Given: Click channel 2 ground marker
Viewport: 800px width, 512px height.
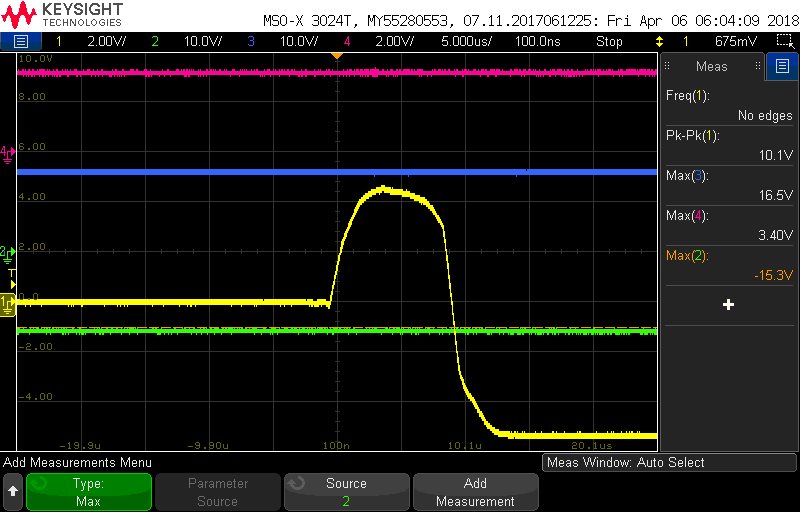Looking at the screenshot, I should point(7,253).
